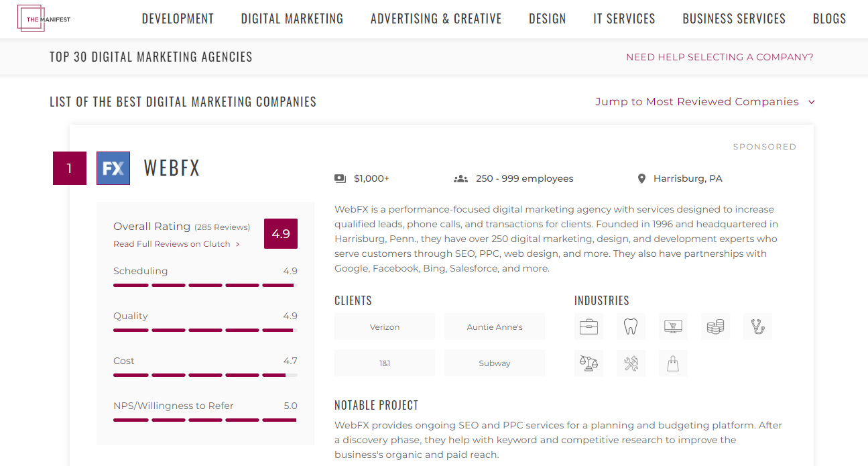The width and height of the screenshot is (868, 466).
Task: Open the Development menu
Action: coord(178,19)
